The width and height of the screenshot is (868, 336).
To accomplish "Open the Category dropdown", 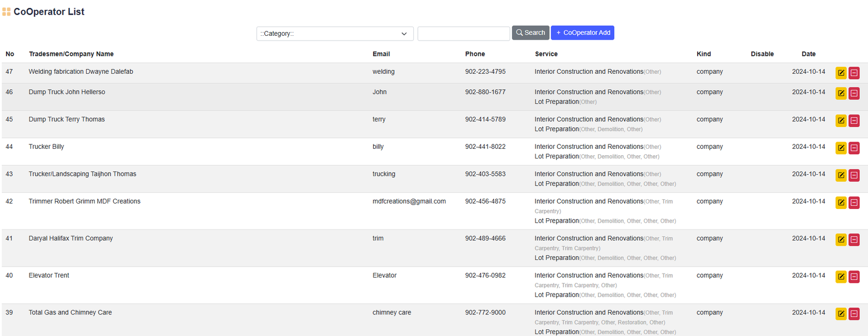I will [x=334, y=34].
